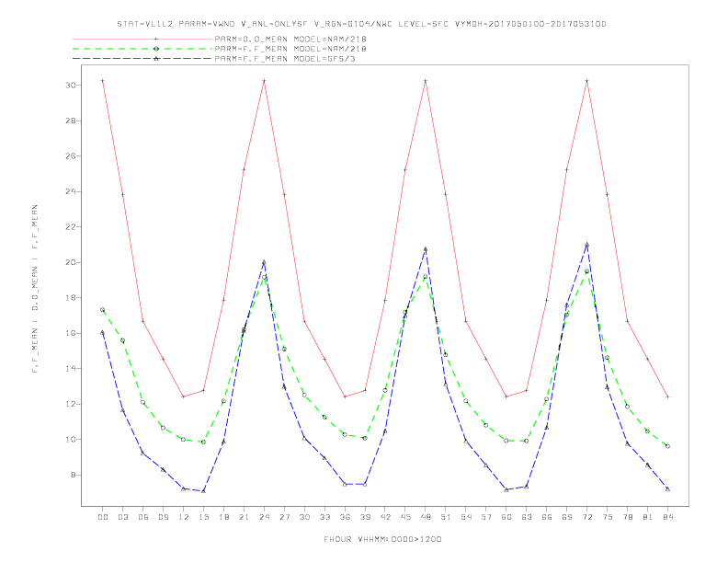Screen dimensions: 728x563
Task: Click x-axis forecast hour label 45
Action: [x=405, y=517]
